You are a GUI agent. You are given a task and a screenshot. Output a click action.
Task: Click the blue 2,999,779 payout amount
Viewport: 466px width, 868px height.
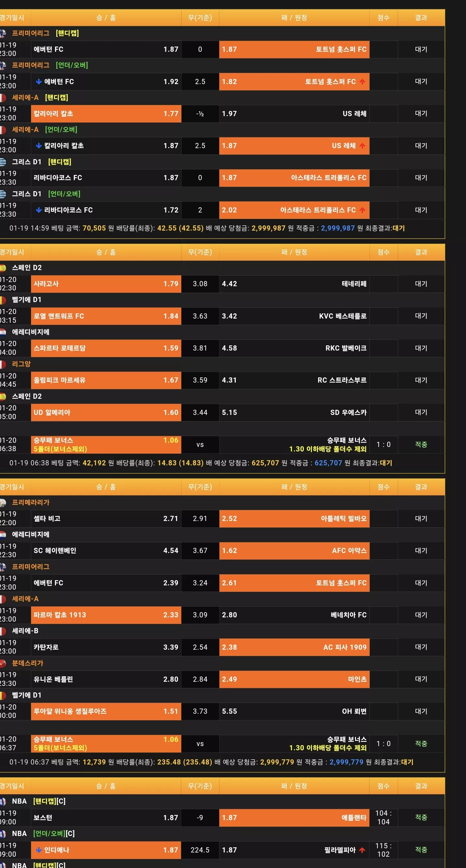(346, 762)
